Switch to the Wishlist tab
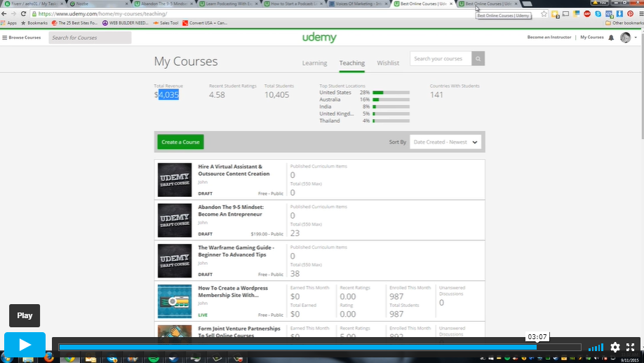 click(388, 63)
